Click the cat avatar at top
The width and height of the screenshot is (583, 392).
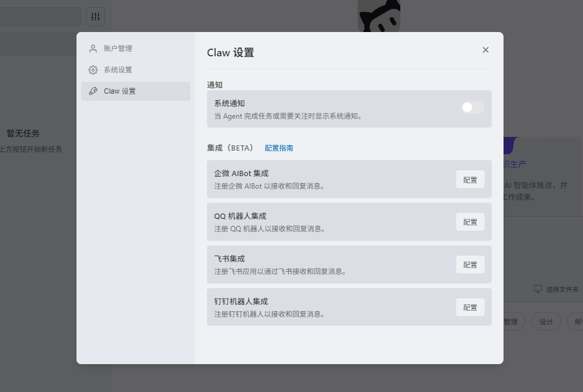point(379,15)
